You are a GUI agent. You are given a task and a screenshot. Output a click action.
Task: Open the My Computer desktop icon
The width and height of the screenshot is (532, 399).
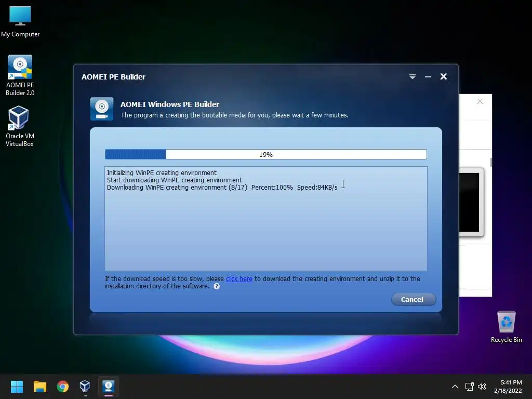pyautogui.click(x=20, y=21)
